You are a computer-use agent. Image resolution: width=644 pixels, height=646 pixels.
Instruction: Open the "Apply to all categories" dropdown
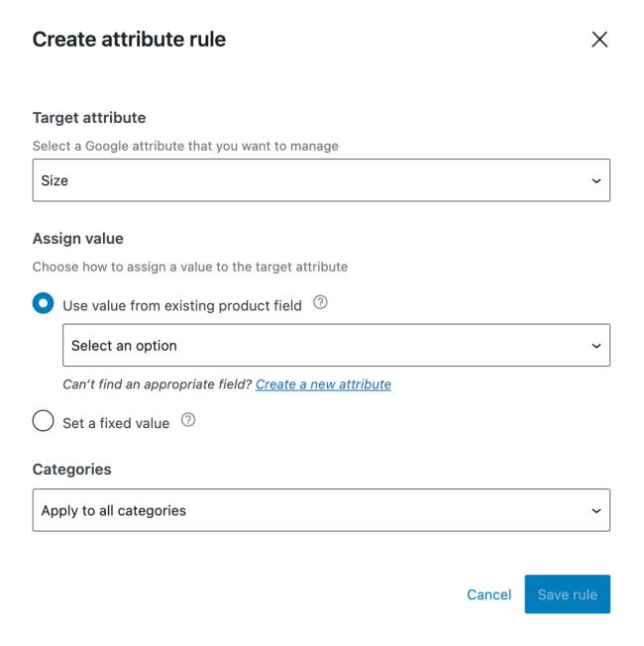point(320,510)
